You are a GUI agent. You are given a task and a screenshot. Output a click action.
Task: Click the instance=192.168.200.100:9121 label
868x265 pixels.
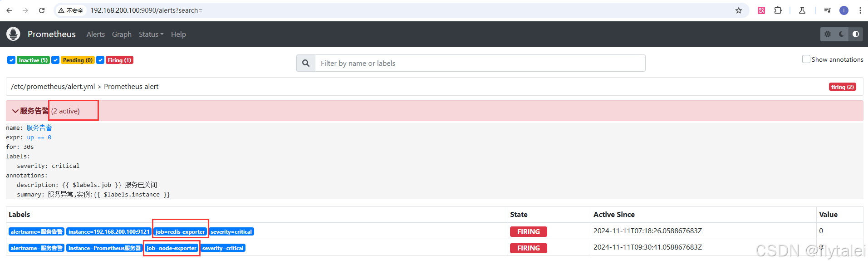click(109, 232)
